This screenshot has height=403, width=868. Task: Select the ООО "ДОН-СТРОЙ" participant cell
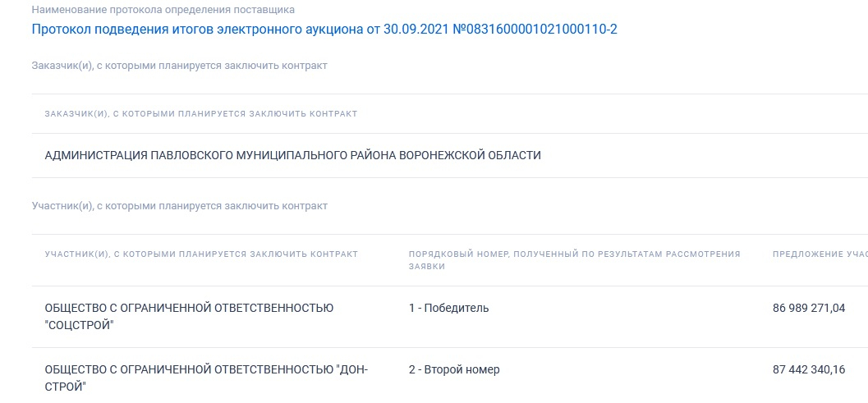point(206,378)
